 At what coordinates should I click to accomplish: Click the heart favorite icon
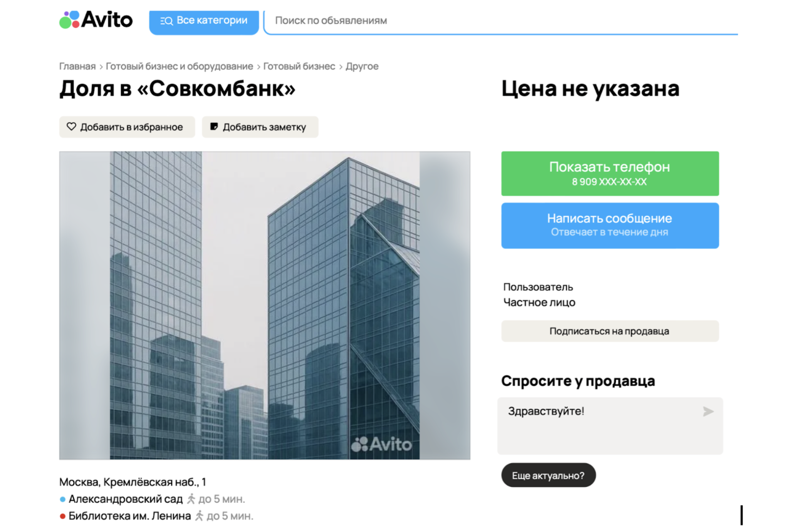[x=71, y=127]
